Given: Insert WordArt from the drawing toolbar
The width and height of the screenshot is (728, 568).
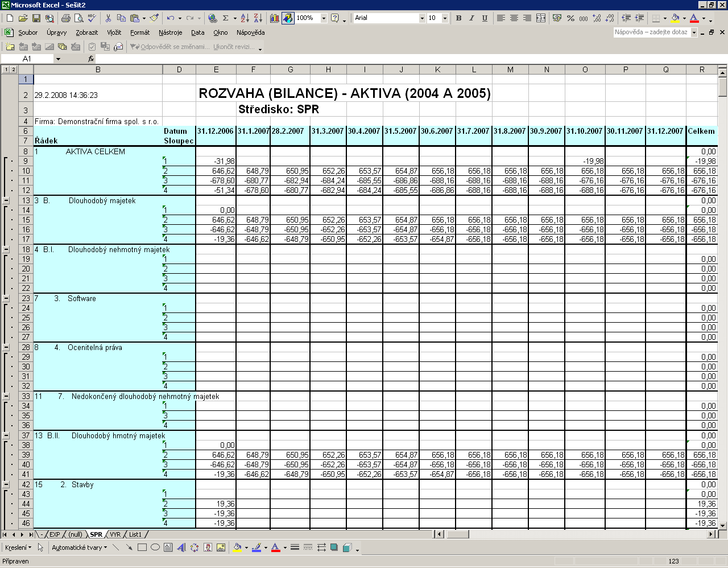Looking at the screenshot, I should 181,548.
